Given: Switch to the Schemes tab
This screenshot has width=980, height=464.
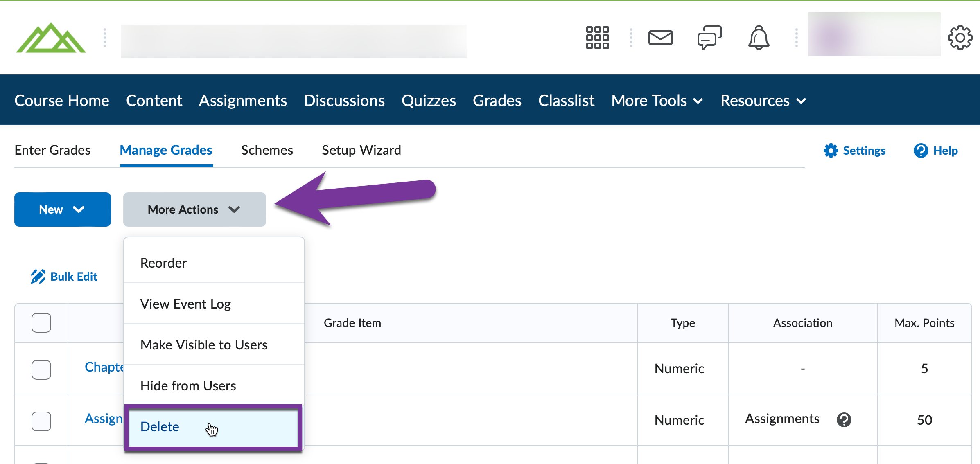Looking at the screenshot, I should point(266,150).
